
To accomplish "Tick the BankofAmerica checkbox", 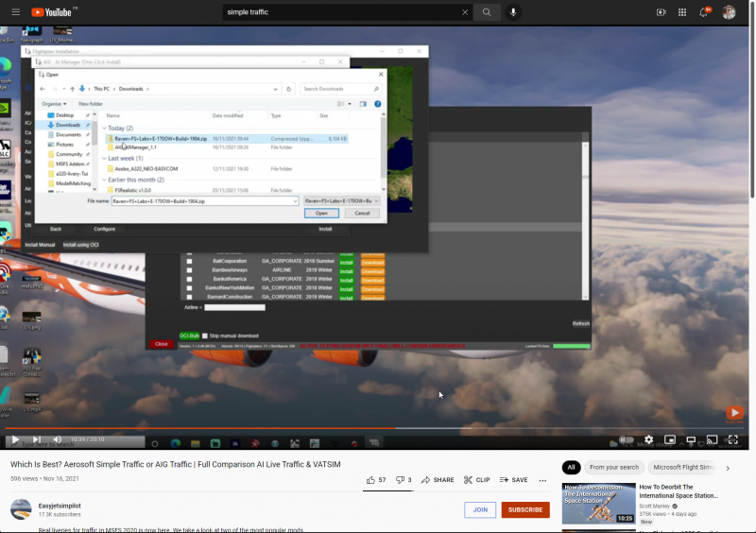I will (189, 280).
